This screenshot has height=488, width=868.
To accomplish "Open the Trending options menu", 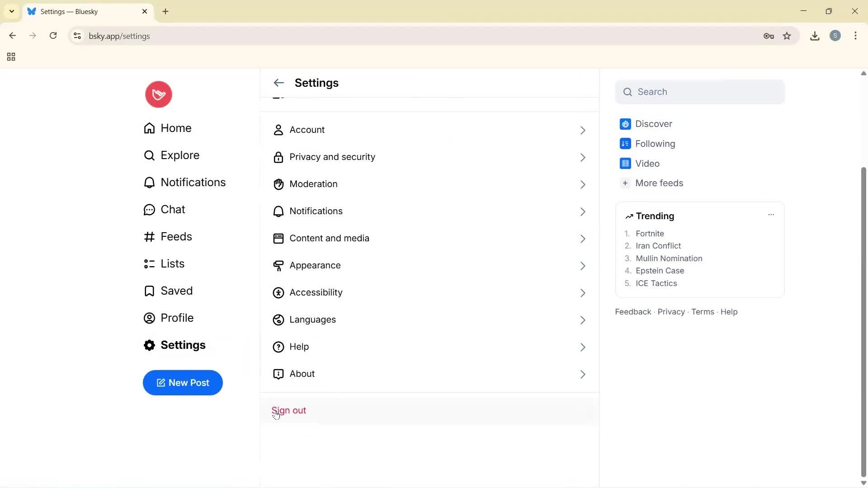I will click(x=771, y=215).
